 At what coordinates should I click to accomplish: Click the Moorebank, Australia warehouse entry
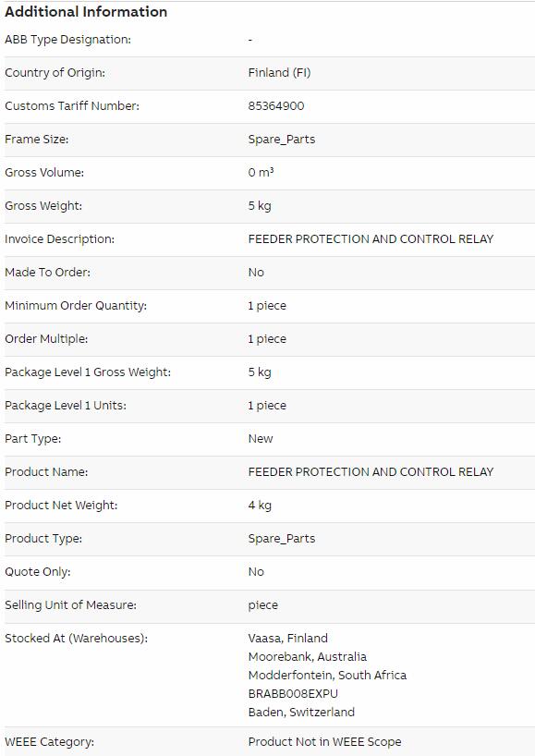pos(307,657)
